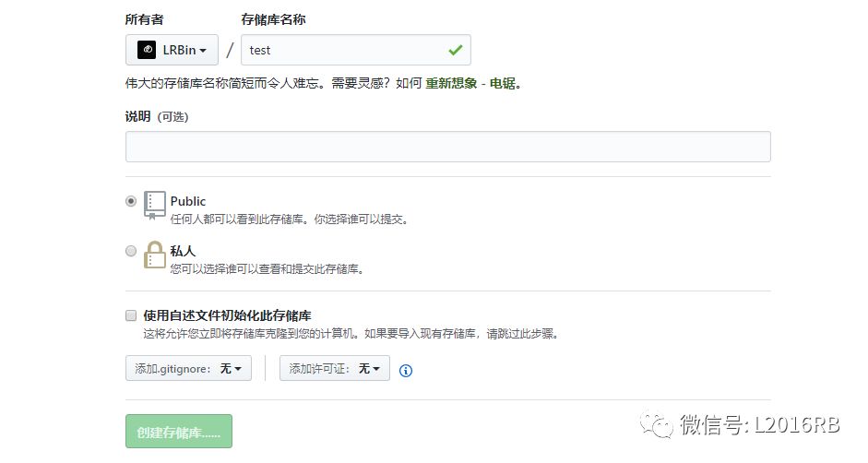This screenshot has height=463, width=868.
Task: Click the blue info icon beside license
Action: click(406, 371)
